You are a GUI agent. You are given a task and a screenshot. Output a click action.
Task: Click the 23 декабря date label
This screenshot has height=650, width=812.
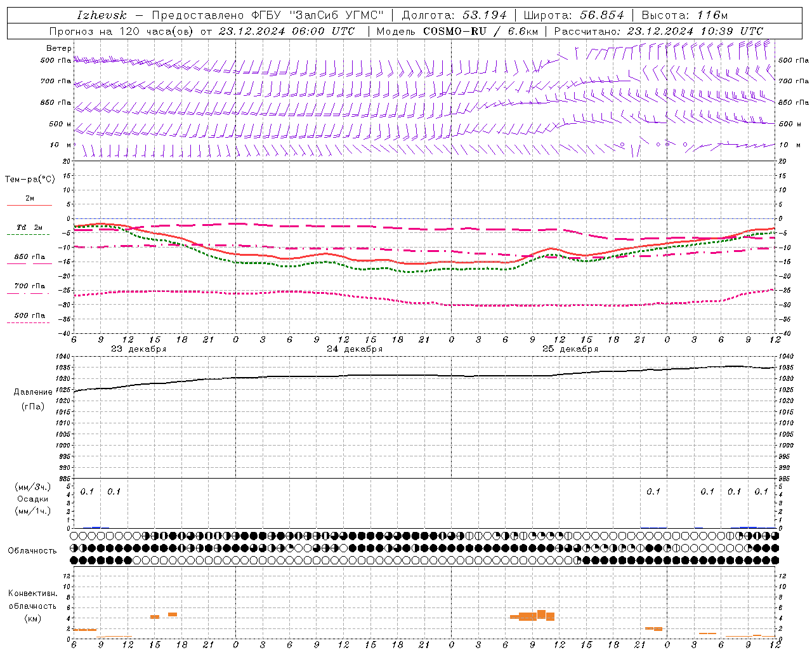click(x=139, y=349)
